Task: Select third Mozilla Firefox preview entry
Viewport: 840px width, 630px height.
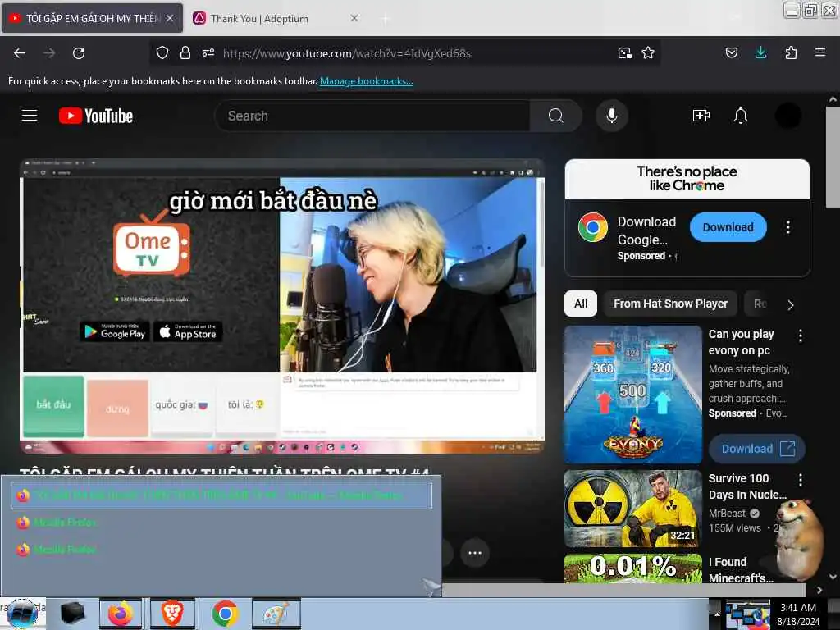Action: pos(221,549)
